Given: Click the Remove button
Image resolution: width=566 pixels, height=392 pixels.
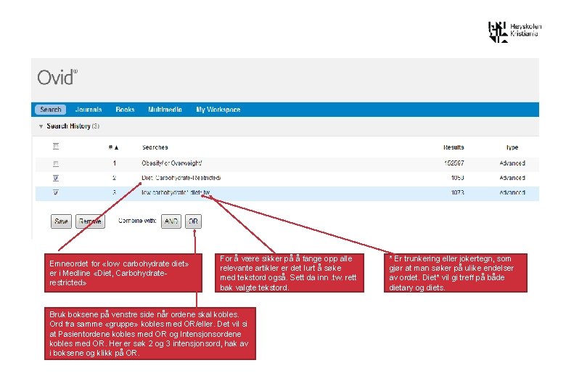Looking at the screenshot, I should tap(90, 221).
